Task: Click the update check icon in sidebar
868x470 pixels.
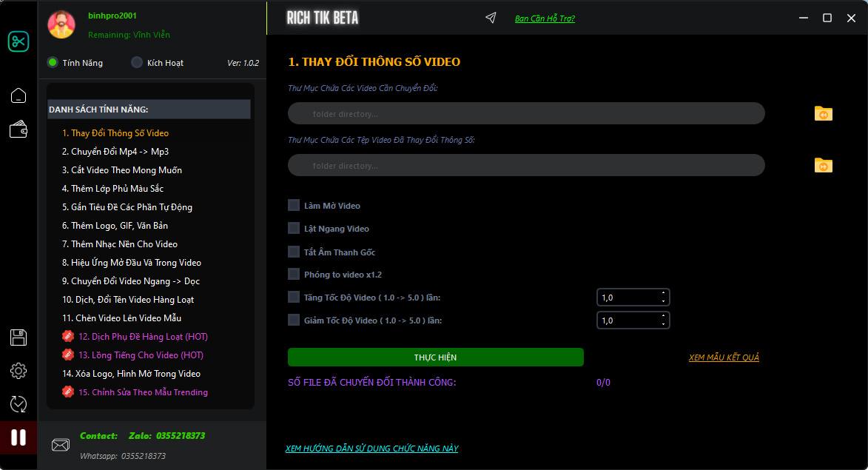Action: tap(18, 404)
